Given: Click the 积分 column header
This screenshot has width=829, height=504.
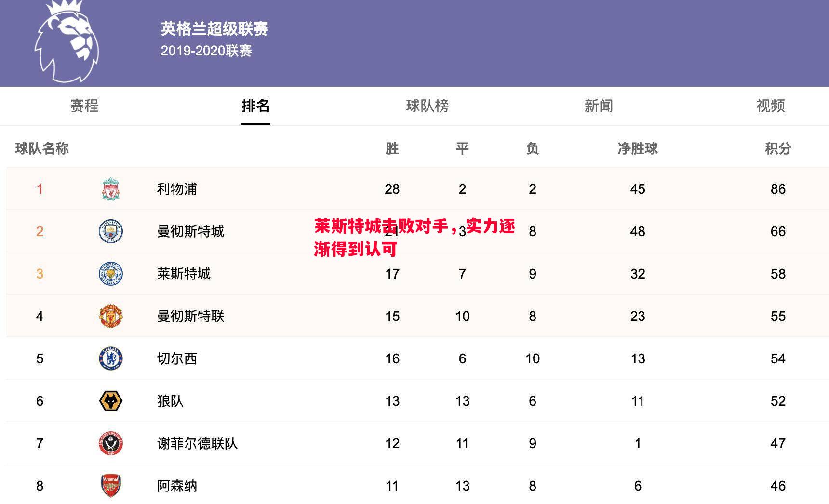Looking at the screenshot, I should coord(778,148).
